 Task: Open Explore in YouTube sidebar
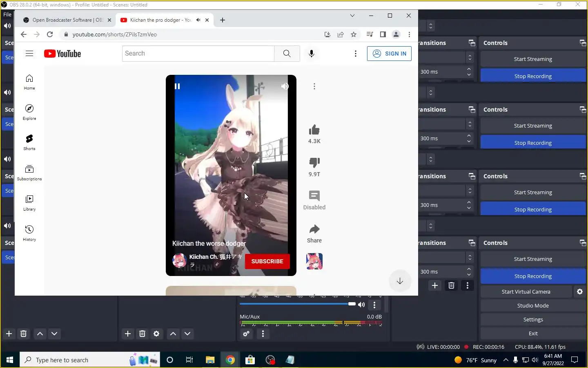coord(29,112)
